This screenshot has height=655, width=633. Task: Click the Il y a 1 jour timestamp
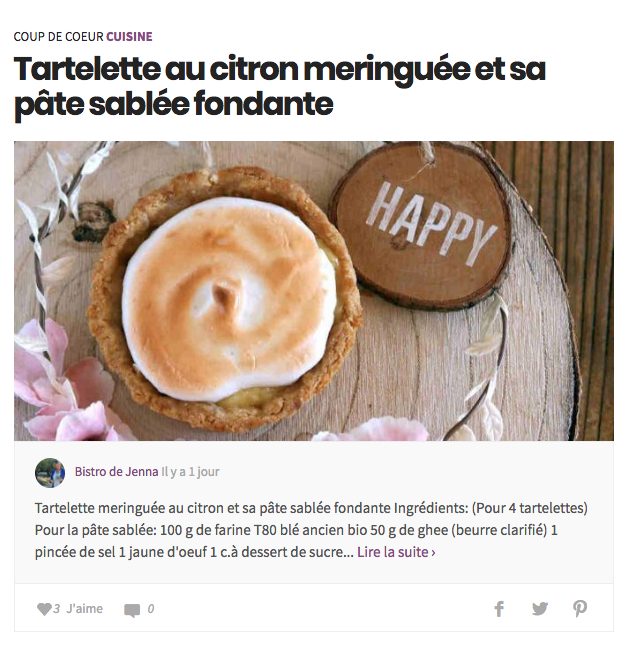(x=191, y=472)
